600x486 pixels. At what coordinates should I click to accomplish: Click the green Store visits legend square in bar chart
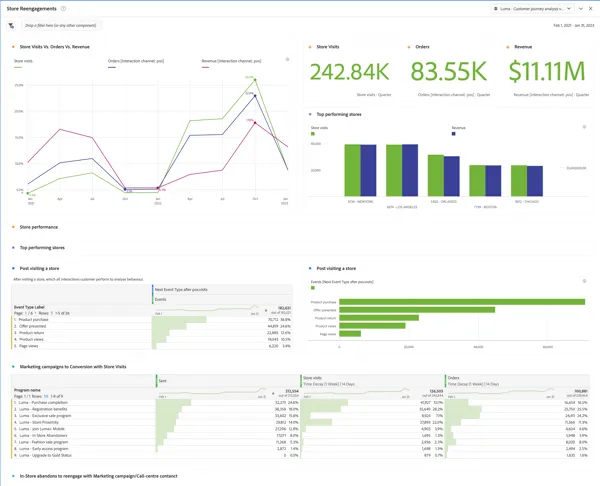[x=313, y=134]
